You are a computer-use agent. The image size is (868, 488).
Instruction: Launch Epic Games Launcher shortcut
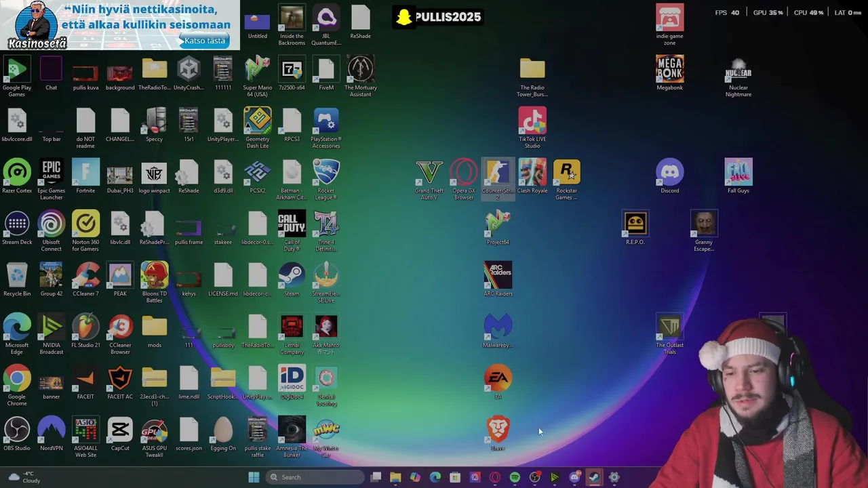pos(52,179)
